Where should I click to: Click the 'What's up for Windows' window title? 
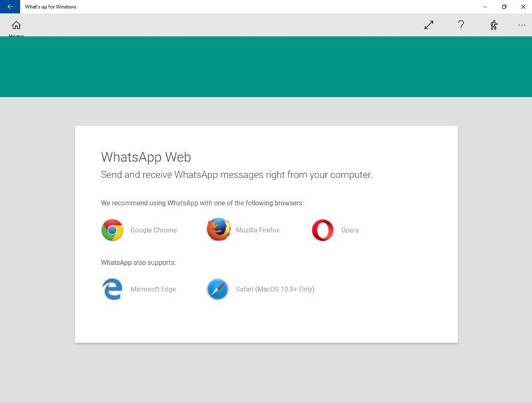(51, 7)
